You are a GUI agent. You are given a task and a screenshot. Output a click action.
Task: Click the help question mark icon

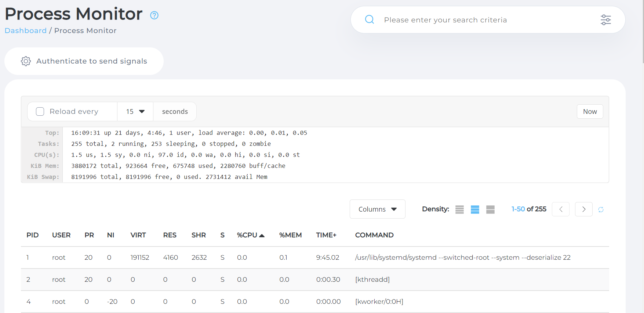pos(154,15)
